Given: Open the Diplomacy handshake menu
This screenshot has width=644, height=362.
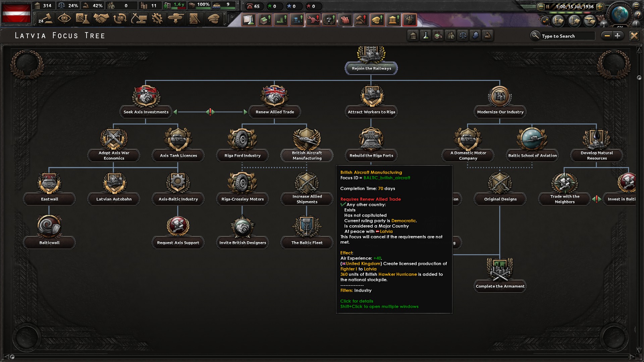Looking at the screenshot, I should tap(101, 18).
